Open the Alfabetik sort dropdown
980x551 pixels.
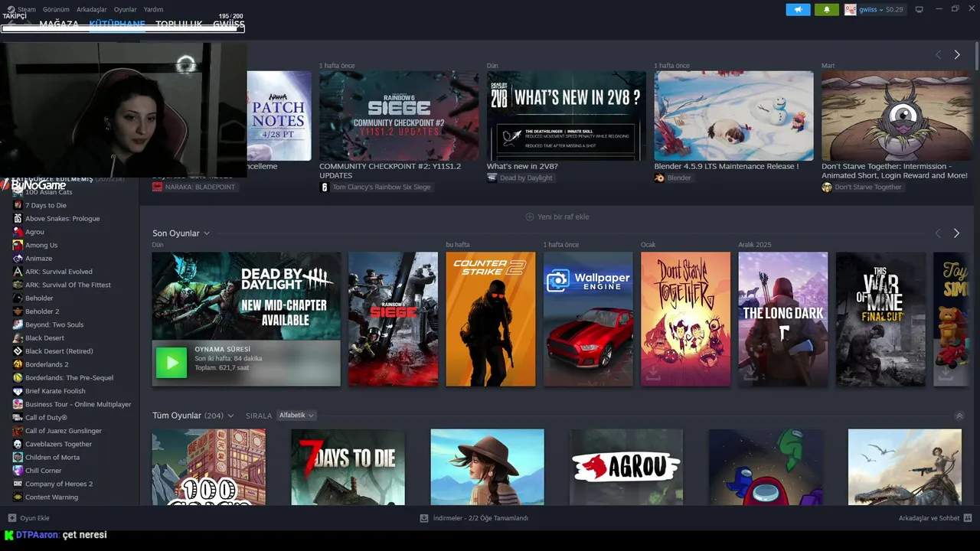296,416
